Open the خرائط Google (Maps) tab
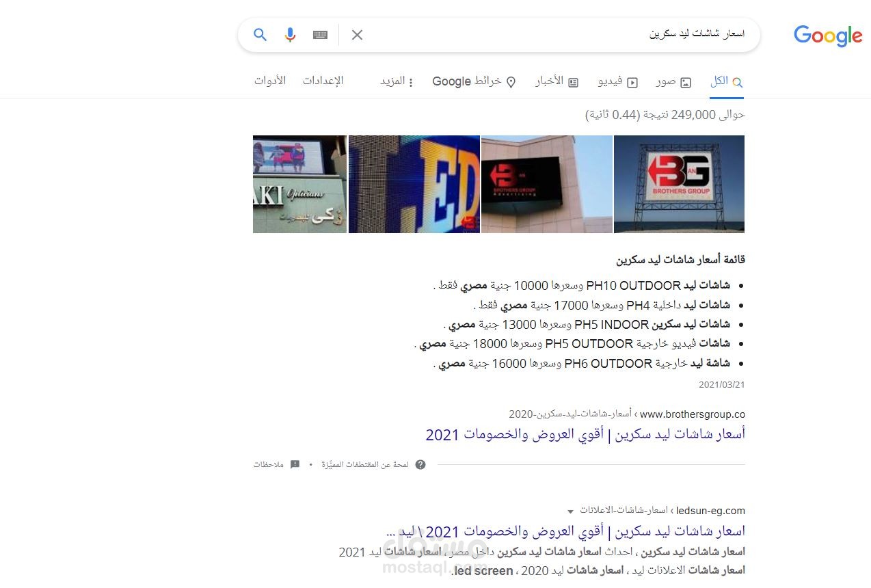 [x=474, y=81]
